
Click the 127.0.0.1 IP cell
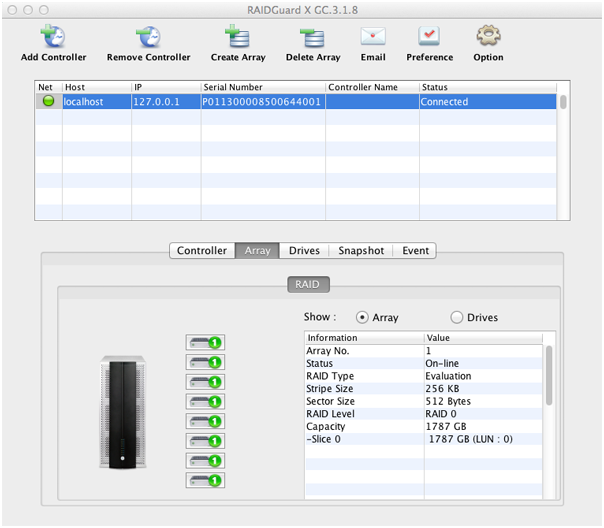tap(166, 102)
